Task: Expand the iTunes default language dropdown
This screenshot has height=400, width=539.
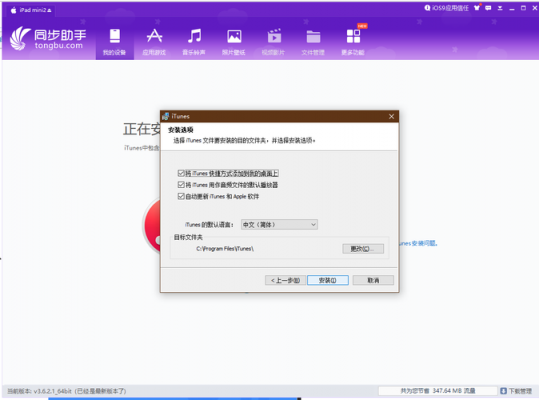Action: pos(279,225)
